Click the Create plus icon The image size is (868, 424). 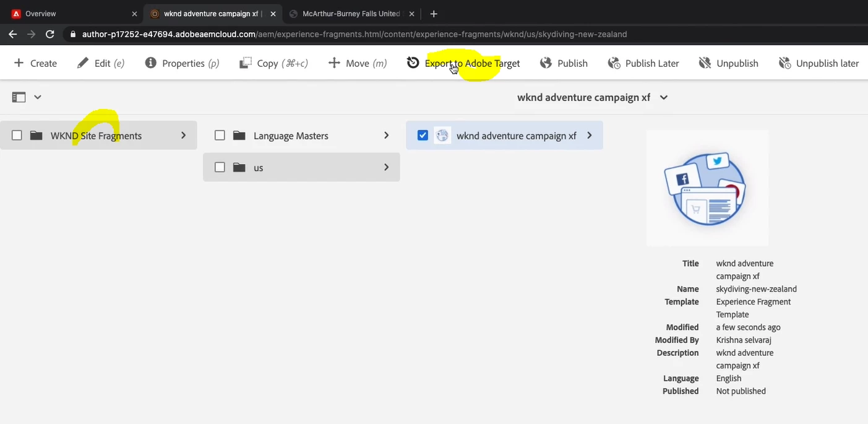19,63
